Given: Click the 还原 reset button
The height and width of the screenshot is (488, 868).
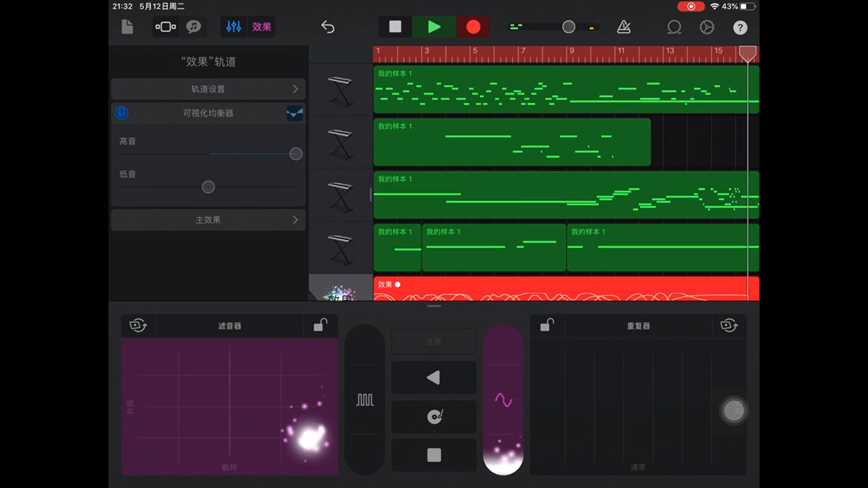Looking at the screenshot, I should 434,341.
